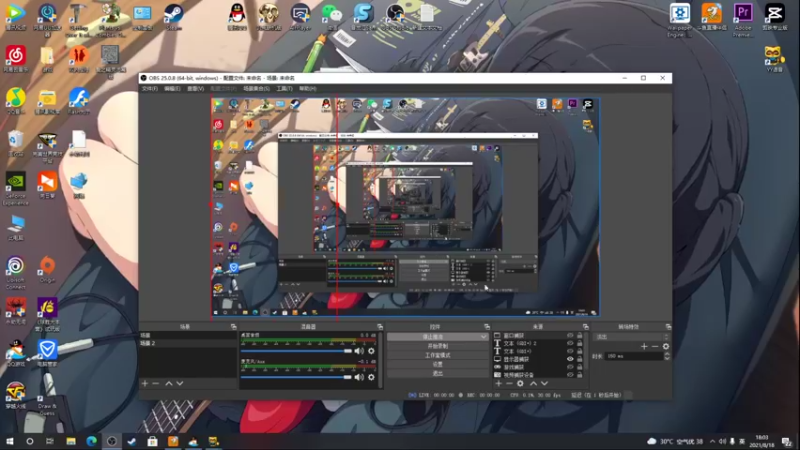Add a scene transition with the plus icon

click(644, 346)
